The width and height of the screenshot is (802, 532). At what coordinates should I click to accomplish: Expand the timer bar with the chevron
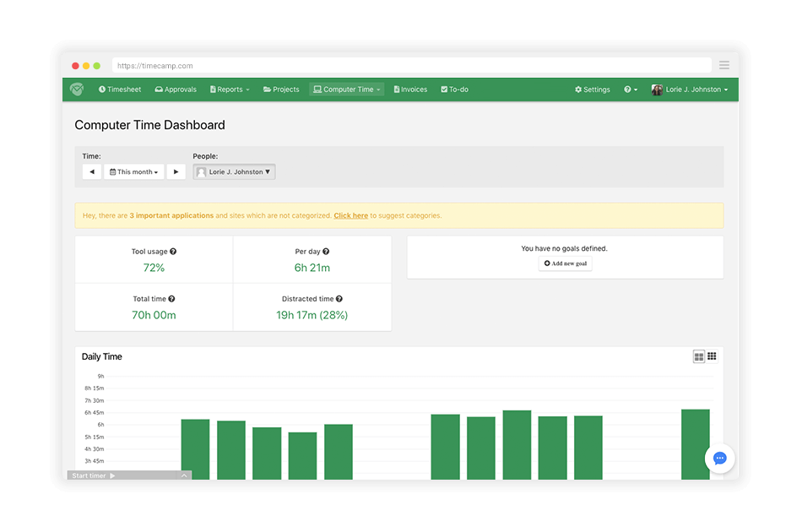coord(184,475)
